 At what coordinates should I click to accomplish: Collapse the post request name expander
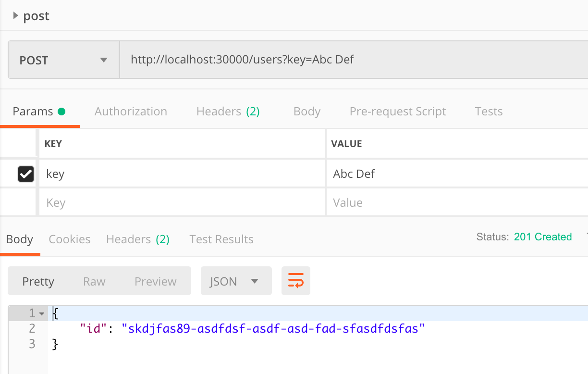coord(15,16)
